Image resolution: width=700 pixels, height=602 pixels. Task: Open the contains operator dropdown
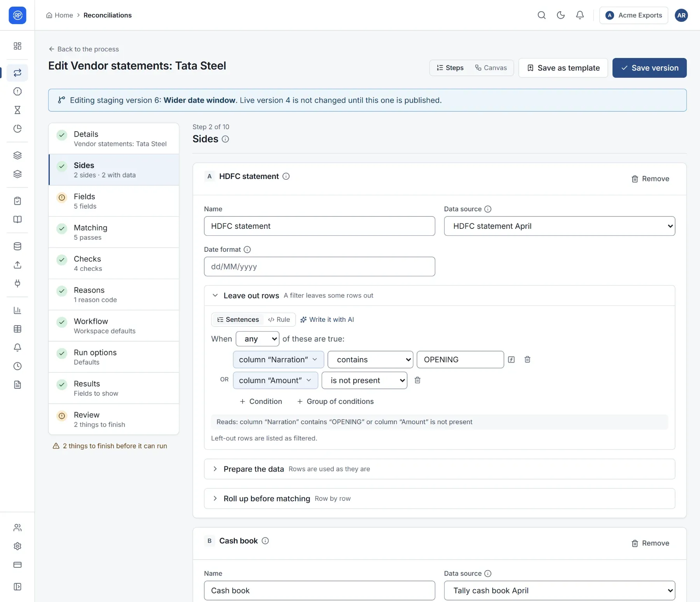tap(370, 360)
